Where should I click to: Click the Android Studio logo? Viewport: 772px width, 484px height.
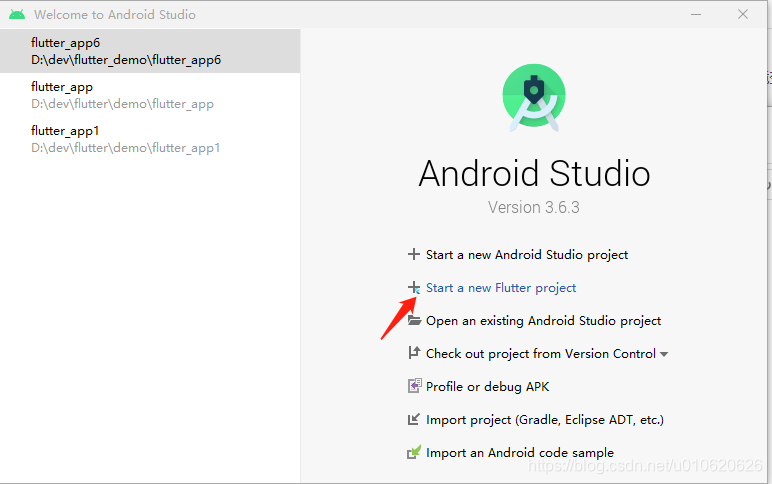[x=534, y=97]
